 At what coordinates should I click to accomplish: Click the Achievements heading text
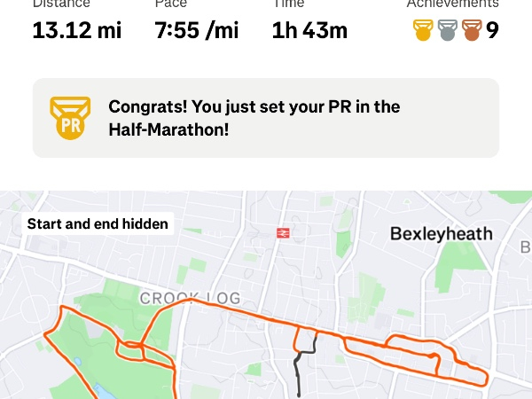click(x=452, y=4)
